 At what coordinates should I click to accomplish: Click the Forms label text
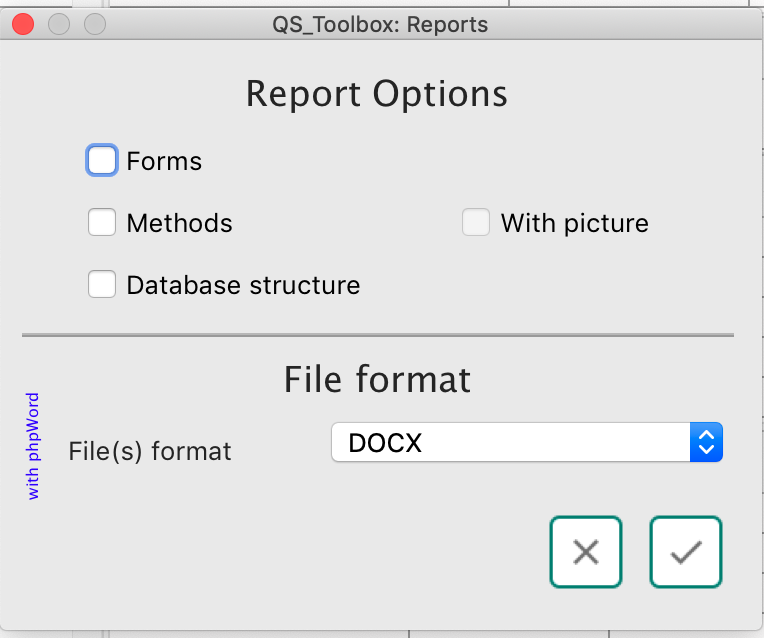(x=164, y=161)
